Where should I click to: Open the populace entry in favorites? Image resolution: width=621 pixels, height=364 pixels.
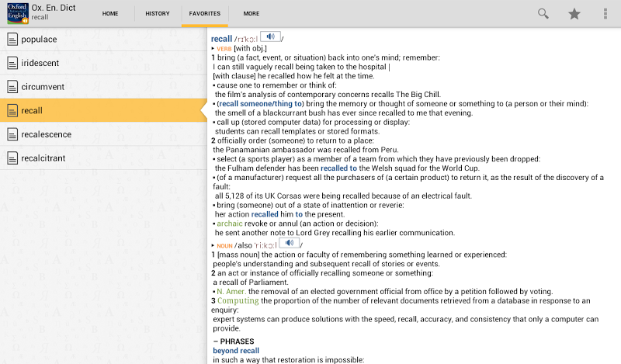click(103, 40)
